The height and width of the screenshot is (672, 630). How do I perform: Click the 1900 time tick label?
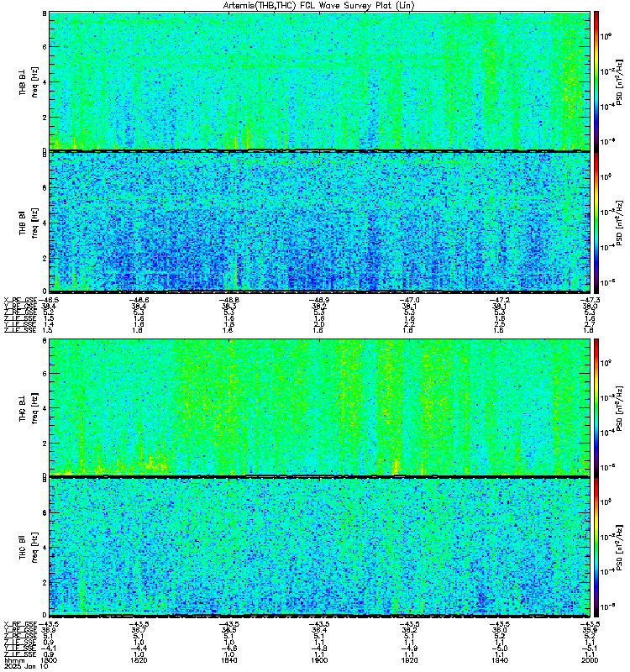click(319, 660)
